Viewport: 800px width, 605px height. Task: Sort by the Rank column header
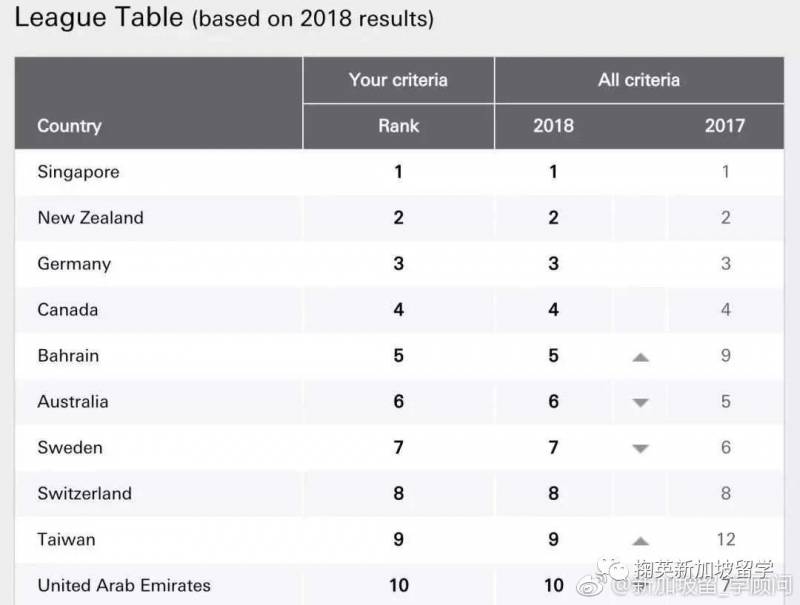(x=398, y=126)
